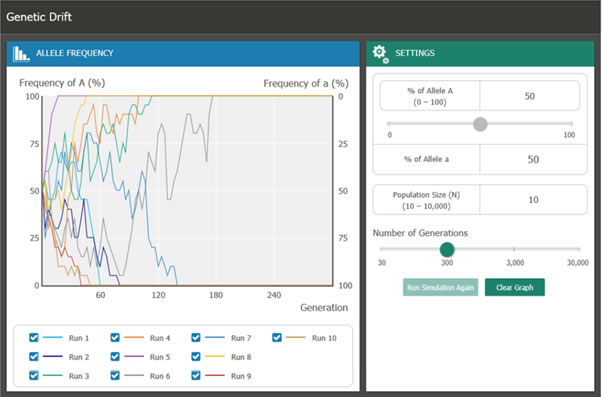Click the Clear Graph button
The height and width of the screenshot is (397, 602).
pos(514,287)
